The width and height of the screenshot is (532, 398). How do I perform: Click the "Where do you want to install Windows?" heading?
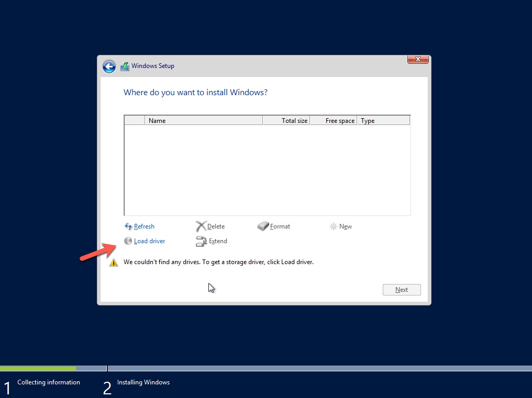coord(195,93)
